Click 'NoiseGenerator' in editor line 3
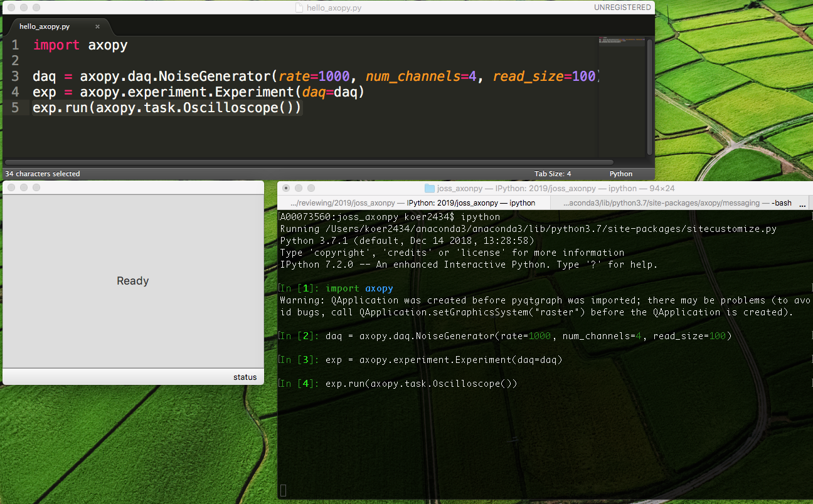The height and width of the screenshot is (504, 813). [214, 76]
